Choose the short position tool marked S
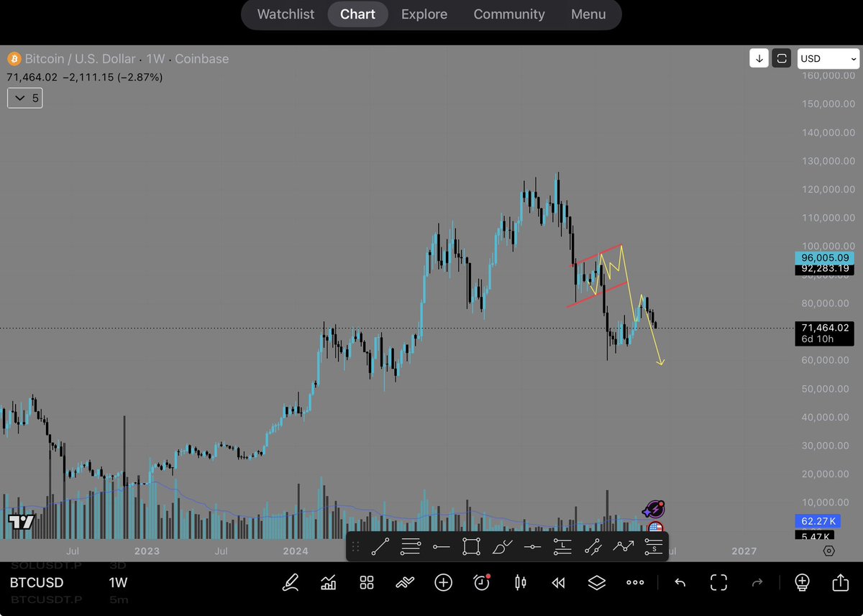Image resolution: width=863 pixels, height=616 pixels. coord(653,547)
